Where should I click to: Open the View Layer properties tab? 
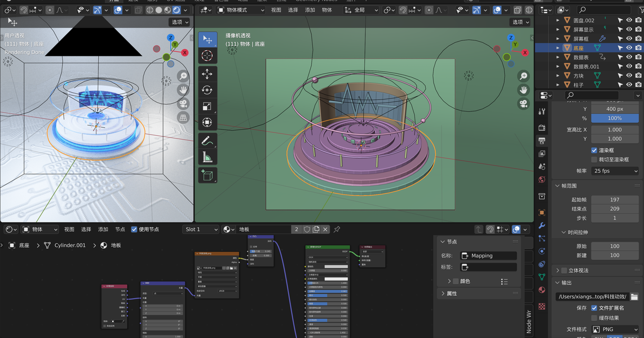coord(542,153)
